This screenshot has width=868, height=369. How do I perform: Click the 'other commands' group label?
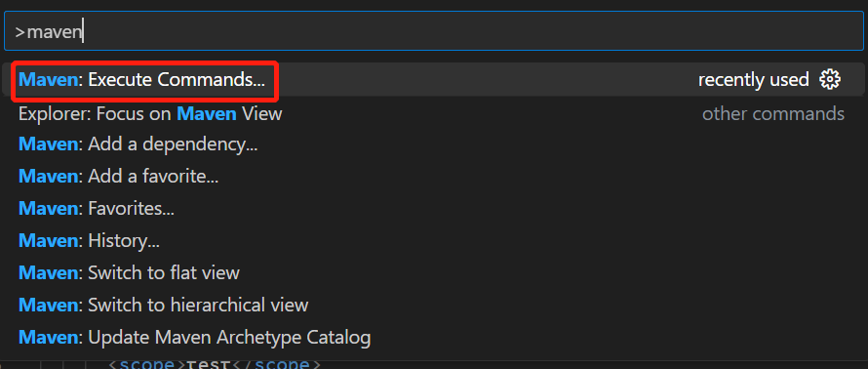click(773, 114)
